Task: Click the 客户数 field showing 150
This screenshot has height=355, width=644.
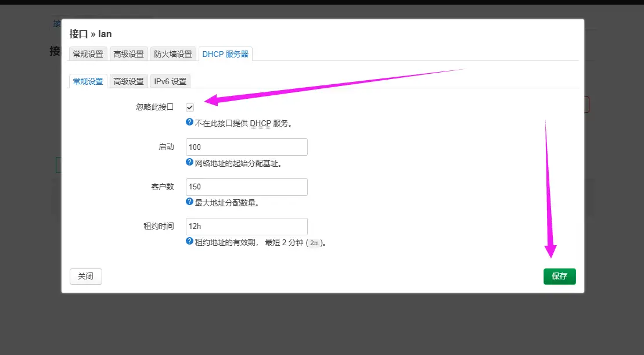Action: point(246,187)
